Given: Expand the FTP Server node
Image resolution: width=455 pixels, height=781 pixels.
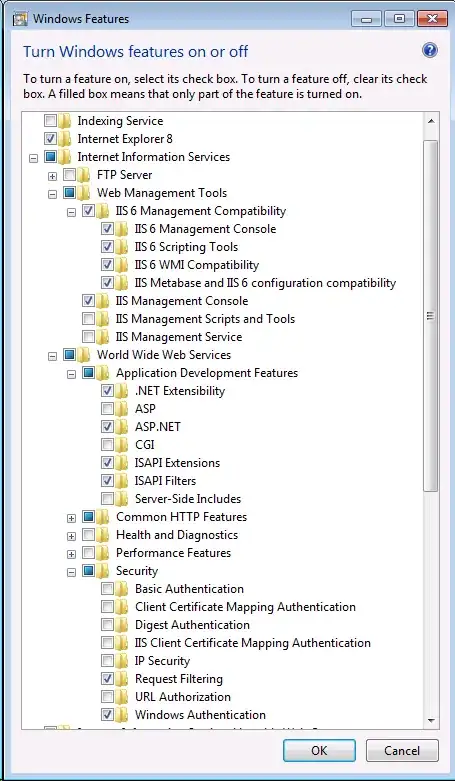Looking at the screenshot, I should click(x=52, y=176).
